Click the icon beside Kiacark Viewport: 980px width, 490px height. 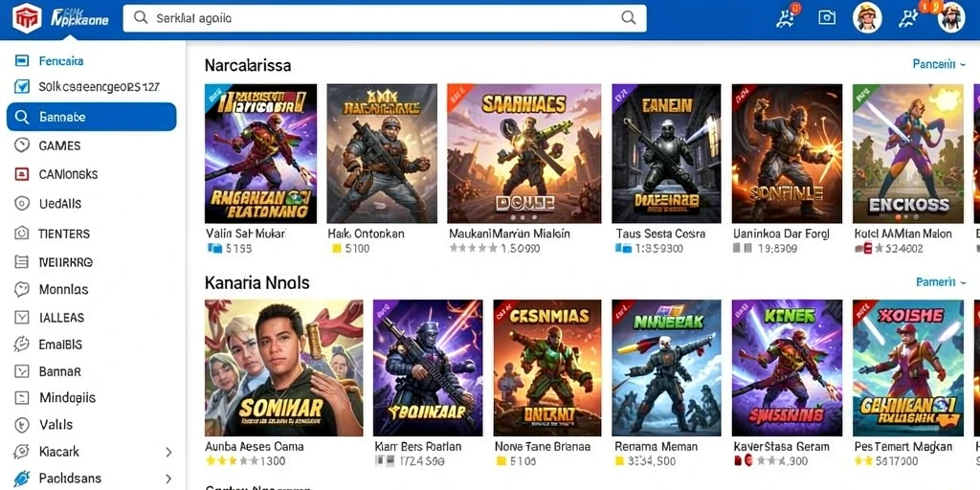click(x=22, y=452)
